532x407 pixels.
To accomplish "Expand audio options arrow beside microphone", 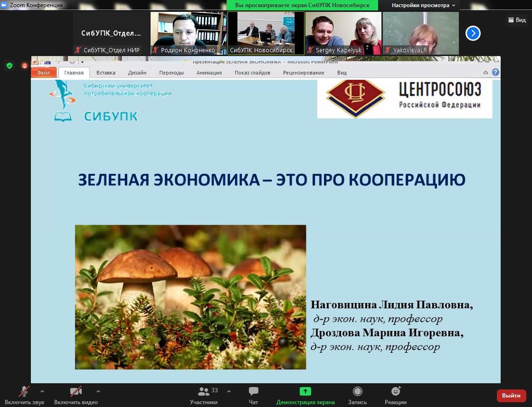I will point(42,391).
